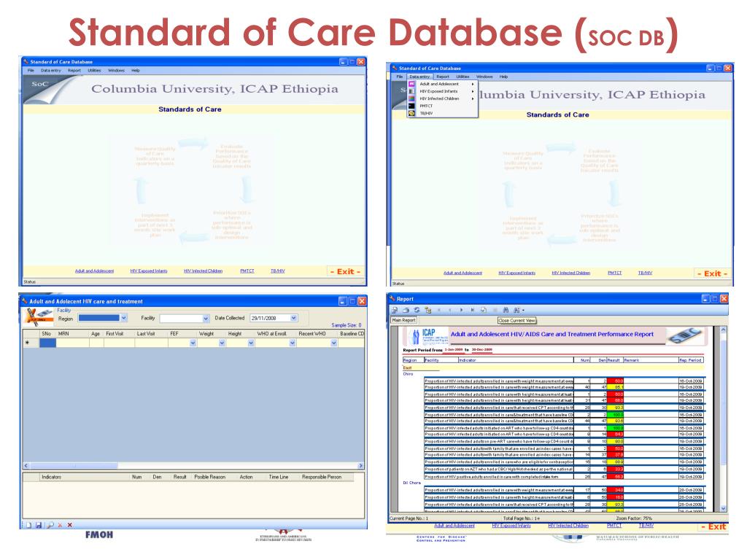The height and width of the screenshot is (560, 747).
Task: Click PMTCT icon in Data entry menu
Action: pyautogui.click(x=412, y=106)
